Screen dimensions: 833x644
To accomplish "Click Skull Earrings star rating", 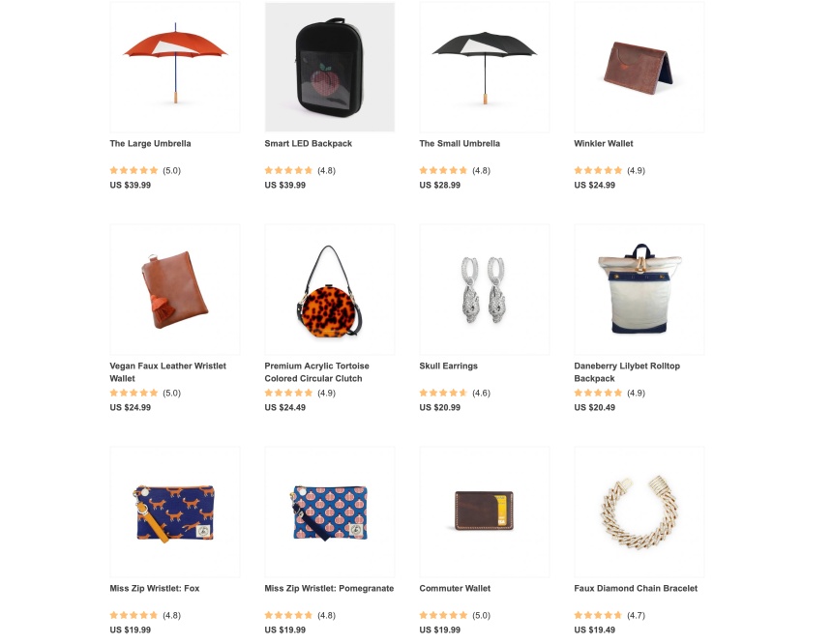I will (x=443, y=393).
